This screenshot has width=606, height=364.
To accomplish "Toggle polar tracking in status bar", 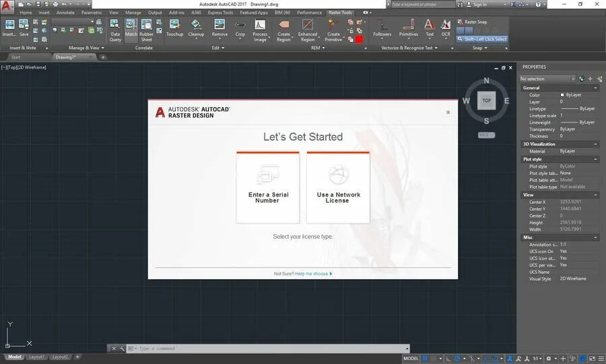I will click(457, 359).
